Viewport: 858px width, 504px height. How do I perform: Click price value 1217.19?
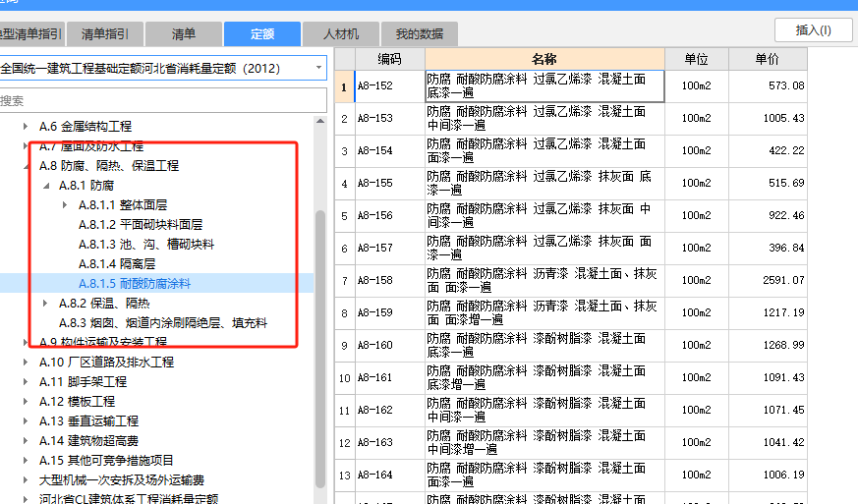[x=783, y=313]
